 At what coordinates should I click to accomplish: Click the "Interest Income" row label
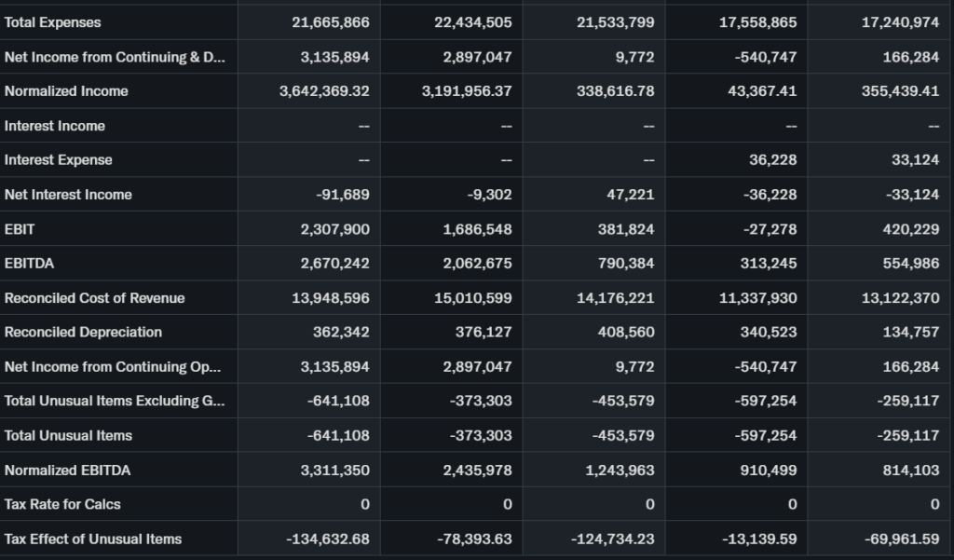point(55,126)
